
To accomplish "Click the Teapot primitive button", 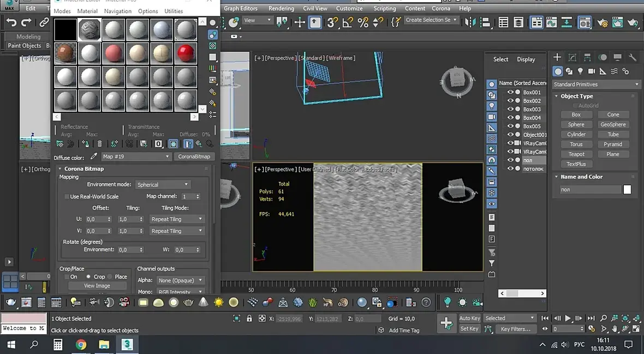I will [x=576, y=154].
